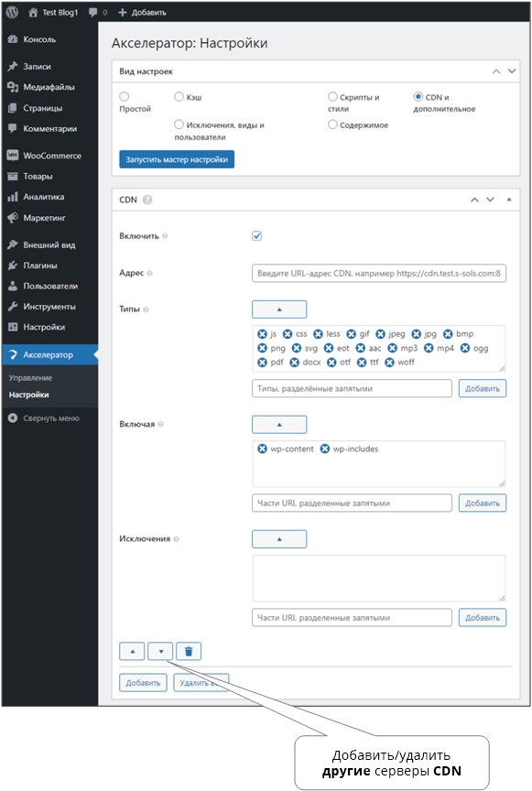Remove the wp-includes tag
The height and width of the screenshot is (791, 532).
coord(325,449)
